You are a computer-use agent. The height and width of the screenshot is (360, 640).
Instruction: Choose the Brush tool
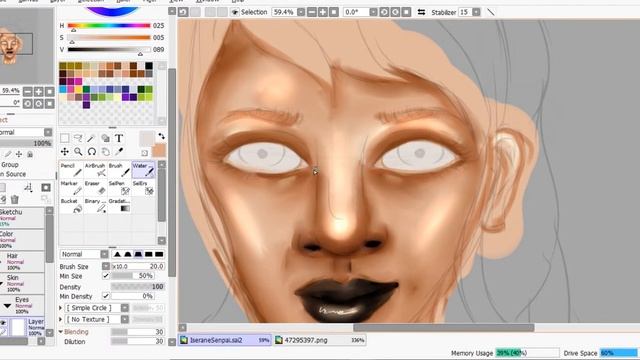tap(120, 169)
